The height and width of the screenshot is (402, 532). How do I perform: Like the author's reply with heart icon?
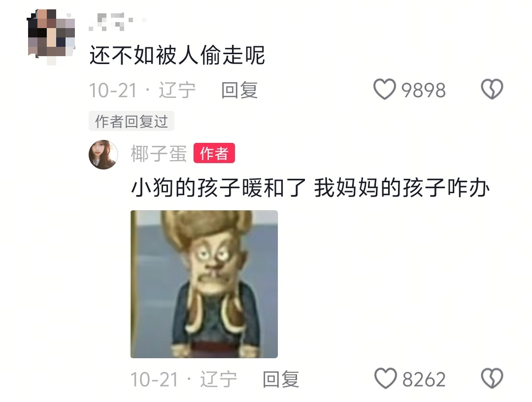click(x=385, y=378)
